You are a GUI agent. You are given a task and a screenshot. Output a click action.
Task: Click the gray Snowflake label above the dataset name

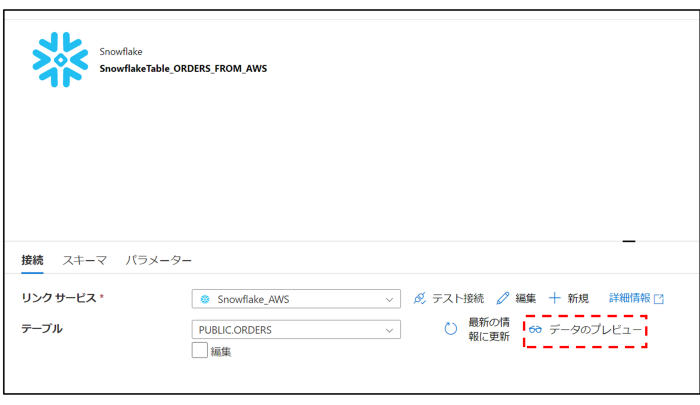coord(121,52)
